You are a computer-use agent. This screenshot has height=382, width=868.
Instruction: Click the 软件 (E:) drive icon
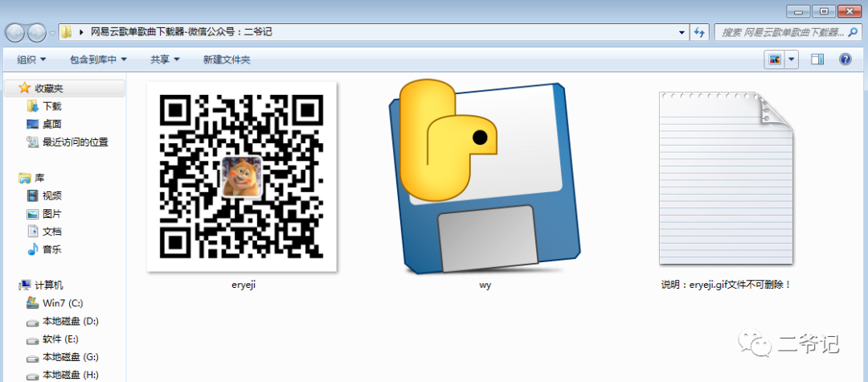pyautogui.click(x=33, y=339)
